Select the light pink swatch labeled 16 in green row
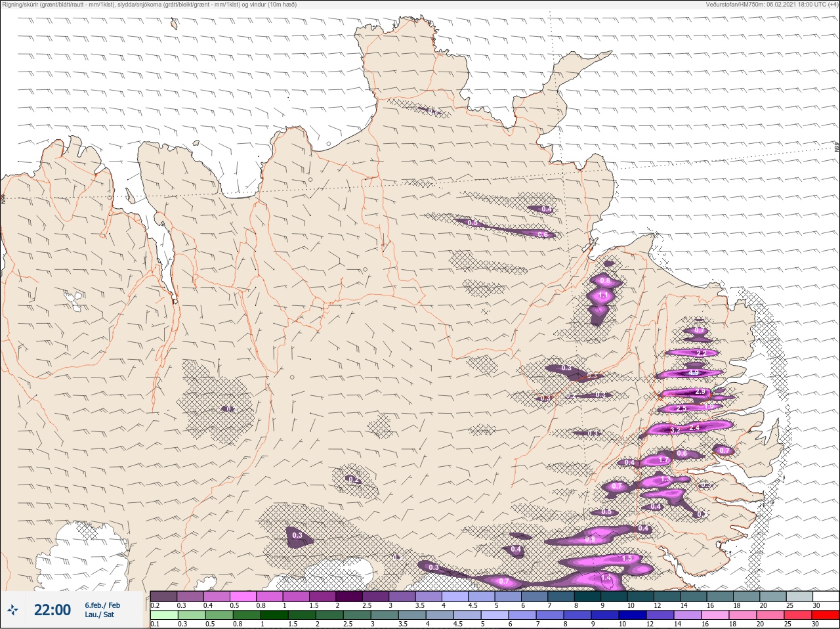The height and width of the screenshot is (629, 840). click(x=716, y=615)
